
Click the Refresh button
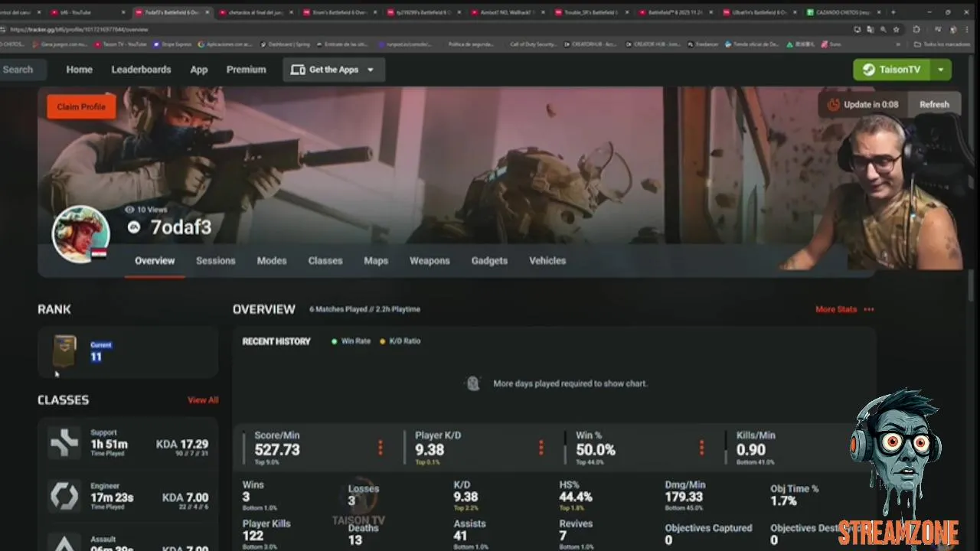934,105
